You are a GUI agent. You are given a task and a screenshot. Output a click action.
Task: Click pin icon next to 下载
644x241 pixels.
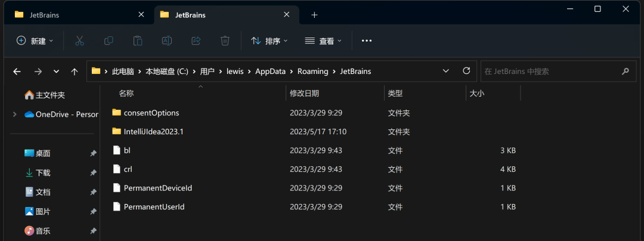pyautogui.click(x=93, y=173)
